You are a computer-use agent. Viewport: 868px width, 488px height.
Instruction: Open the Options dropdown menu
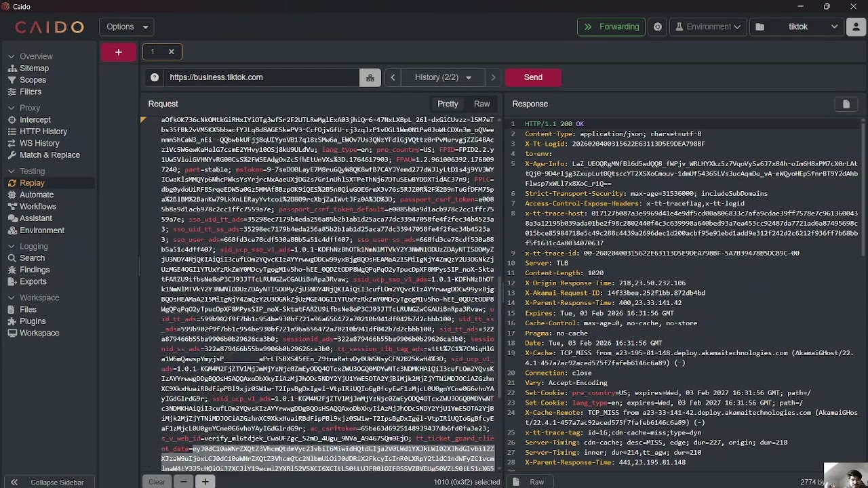tap(127, 26)
